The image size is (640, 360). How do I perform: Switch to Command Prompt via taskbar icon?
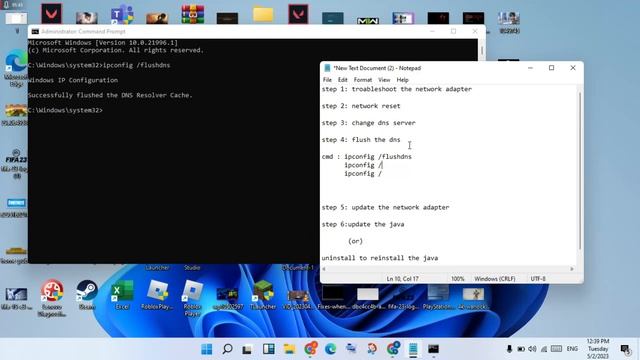tap(433, 349)
